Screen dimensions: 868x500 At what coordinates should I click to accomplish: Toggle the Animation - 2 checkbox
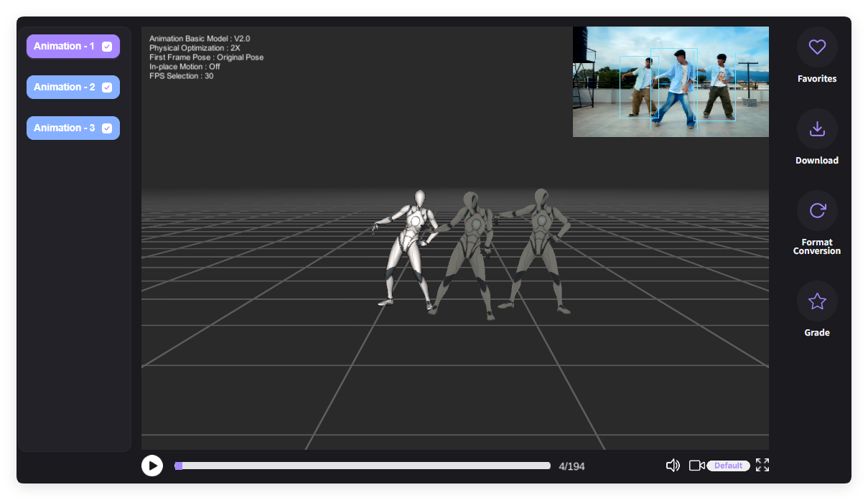coord(107,88)
